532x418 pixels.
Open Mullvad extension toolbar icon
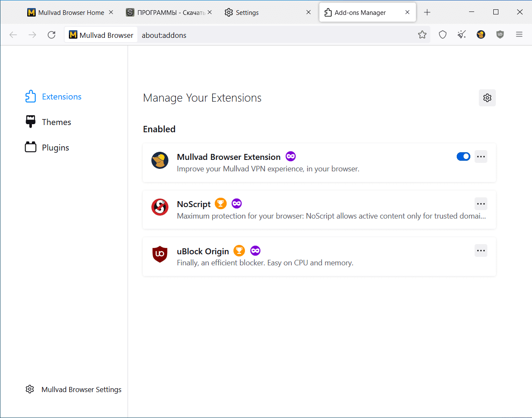pyautogui.click(x=481, y=35)
